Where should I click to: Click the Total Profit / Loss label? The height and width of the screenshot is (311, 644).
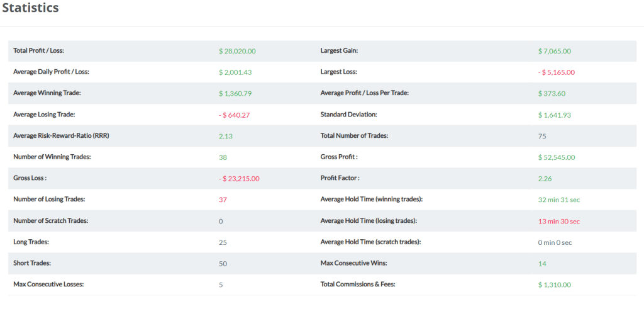pos(39,51)
